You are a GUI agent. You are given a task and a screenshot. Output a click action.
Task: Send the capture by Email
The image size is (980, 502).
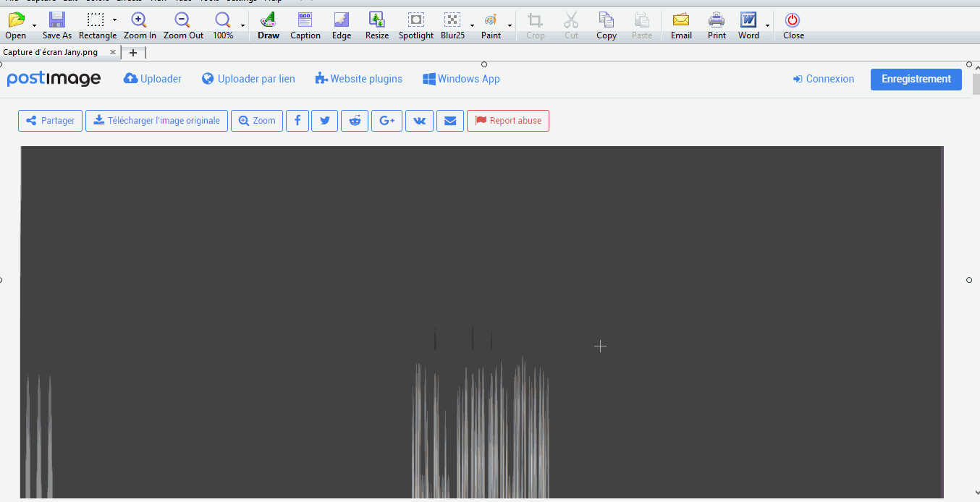tap(681, 26)
